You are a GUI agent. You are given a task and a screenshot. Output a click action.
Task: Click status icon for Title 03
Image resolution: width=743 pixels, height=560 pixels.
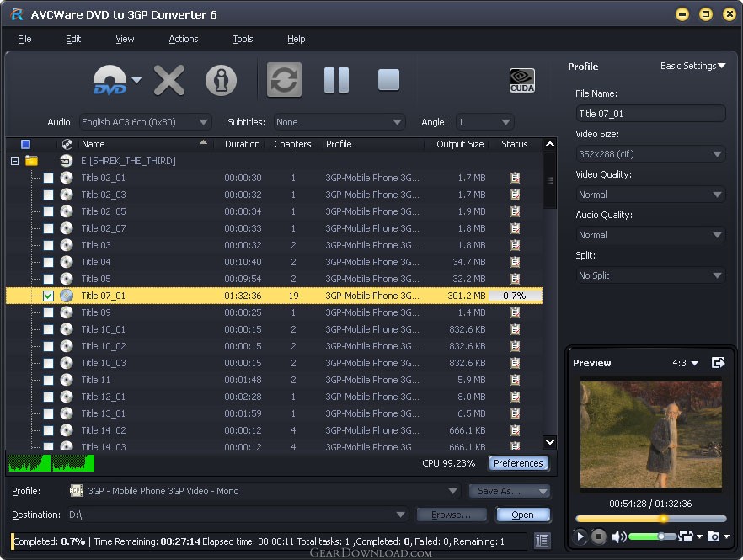[515, 245]
